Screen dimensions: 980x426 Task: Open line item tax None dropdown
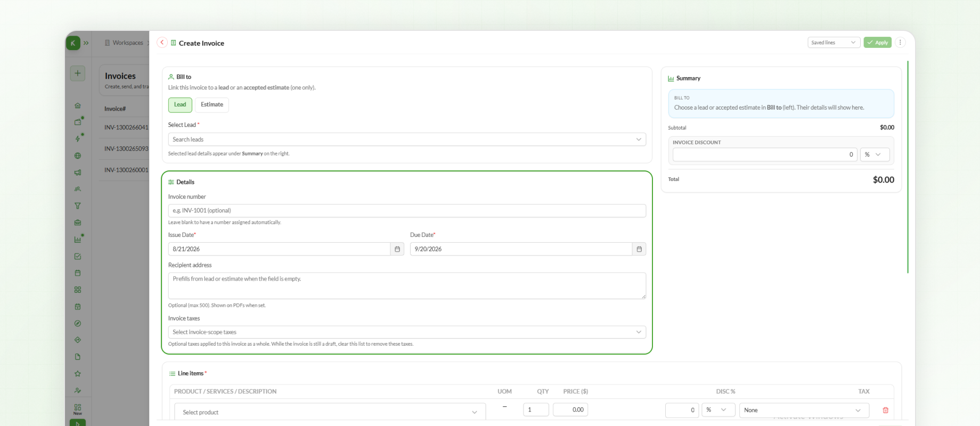pyautogui.click(x=804, y=410)
